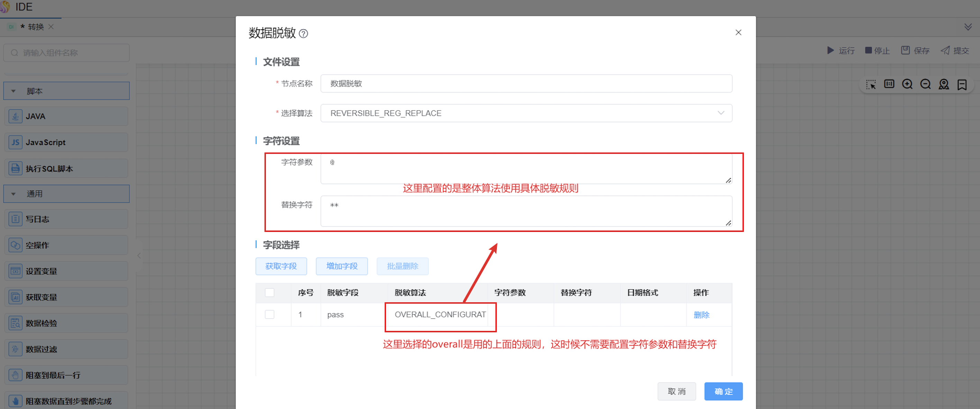This screenshot has width=980, height=409.
Task: Switch to the 转换 tab
Action: click(35, 27)
